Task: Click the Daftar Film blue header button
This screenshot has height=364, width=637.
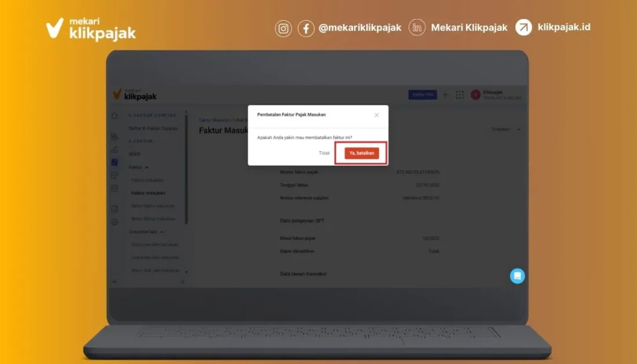Action: [x=423, y=94]
